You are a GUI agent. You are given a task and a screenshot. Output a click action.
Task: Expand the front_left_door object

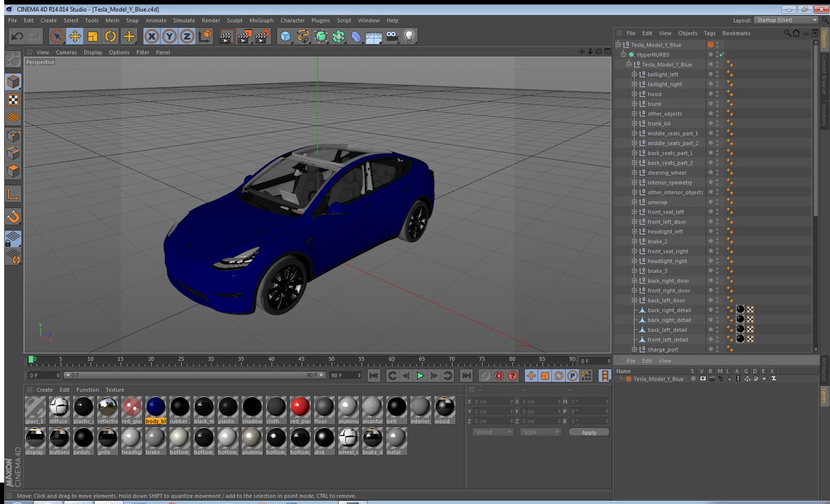point(634,222)
